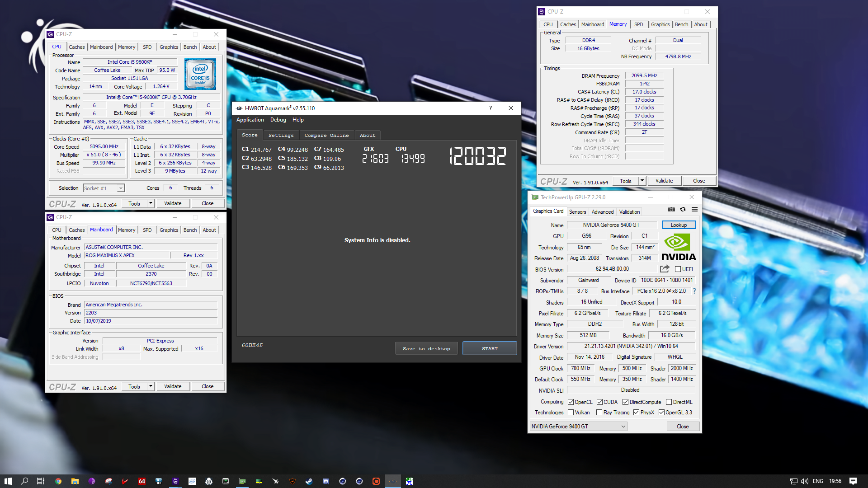Open the notification center icon

tap(853, 481)
